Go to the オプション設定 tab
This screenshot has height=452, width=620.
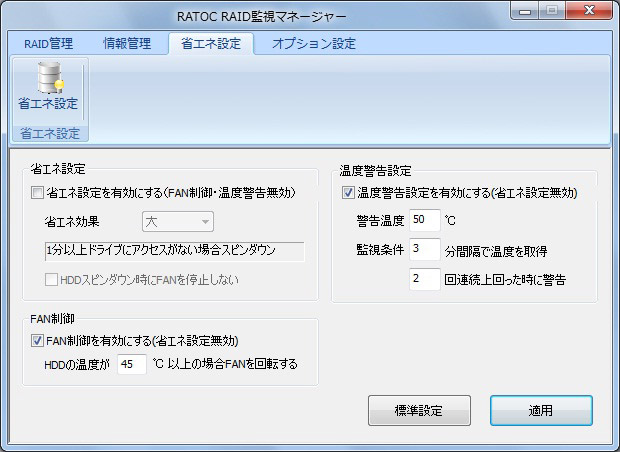[x=314, y=43]
